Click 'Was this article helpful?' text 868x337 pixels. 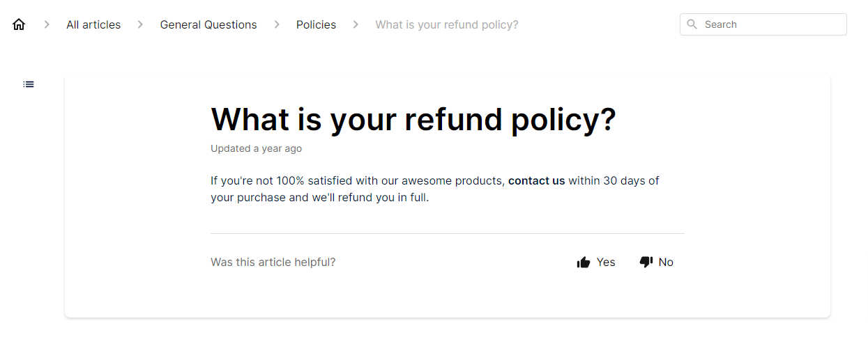pyautogui.click(x=273, y=262)
